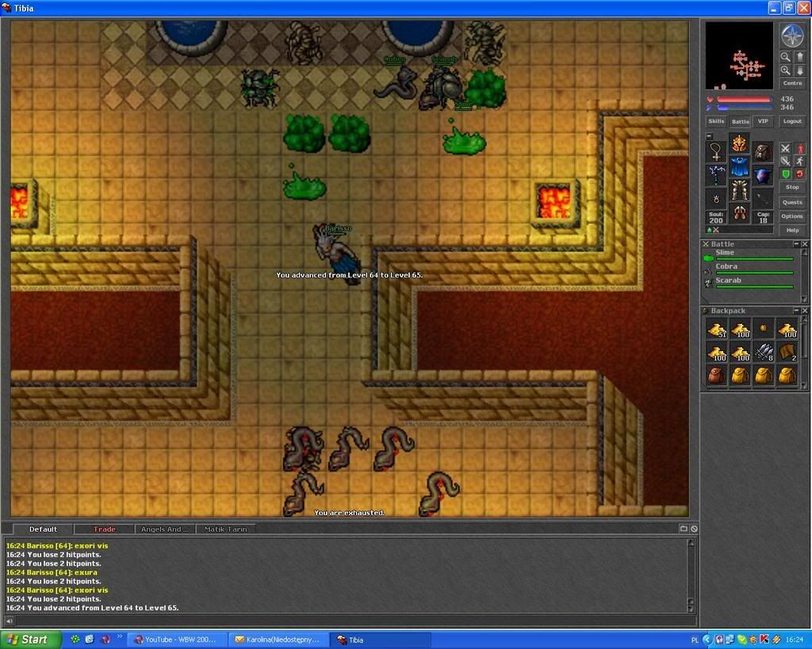This screenshot has height=649, width=812.
Task: Target Slime in the Battle list
Action: click(x=749, y=255)
